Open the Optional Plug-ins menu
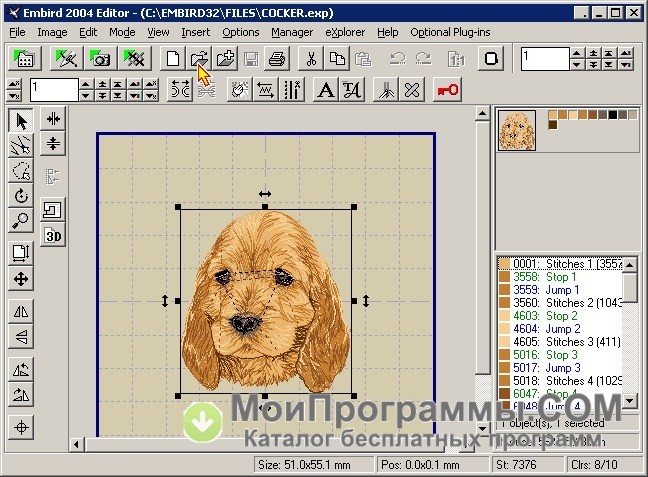Viewport: 648px width, 477px height. coord(450,32)
